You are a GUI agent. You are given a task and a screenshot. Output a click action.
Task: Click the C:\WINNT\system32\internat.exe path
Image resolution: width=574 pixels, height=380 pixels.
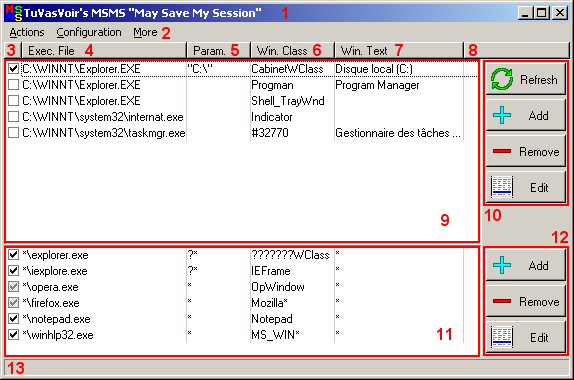point(103,117)
